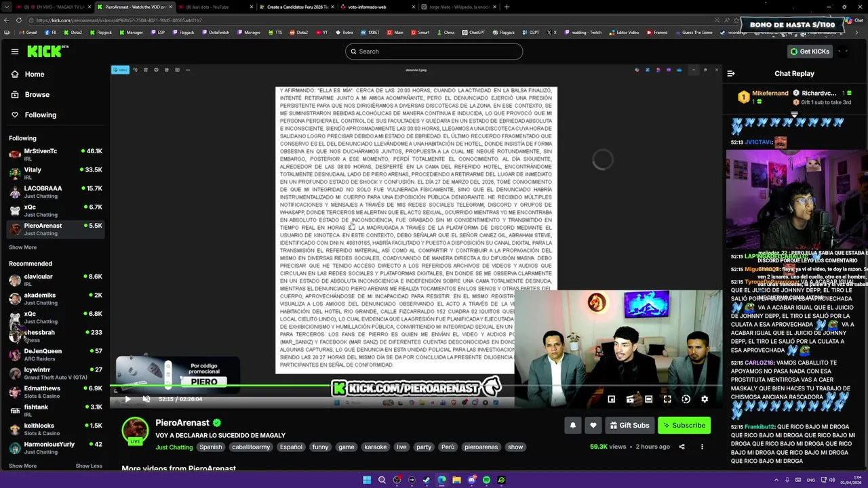Screen dimensions: 868x488
Task: Open the DotaTwitch bookmark
Action: coord(215,33)
